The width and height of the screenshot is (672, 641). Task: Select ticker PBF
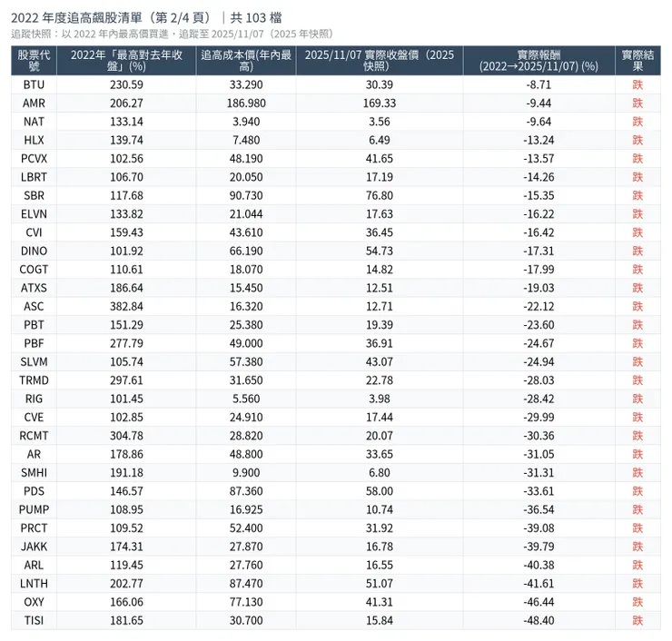tap(34, 343)
